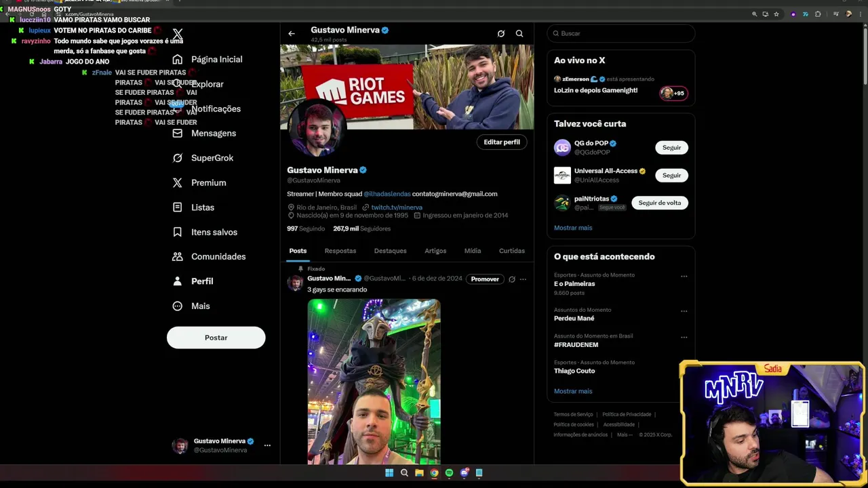Image resolution: width=868 pixels, height=488 pixels.
Task: Click the Mais circle icon in sidebar
Action: 178,306
